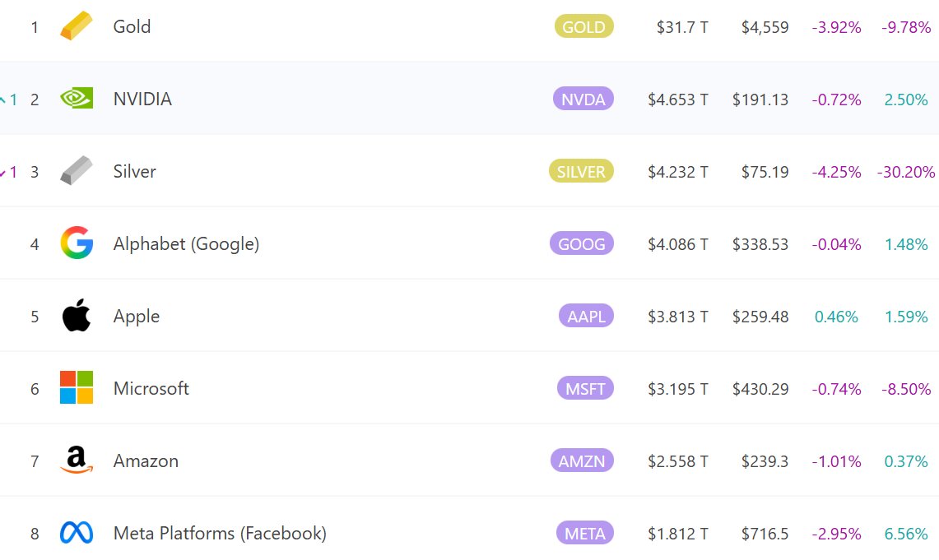The height and width of the screenshot is (560, 939).
Task: Click Gold's $31.7 T market cap
Action: [x=682, y=27]
